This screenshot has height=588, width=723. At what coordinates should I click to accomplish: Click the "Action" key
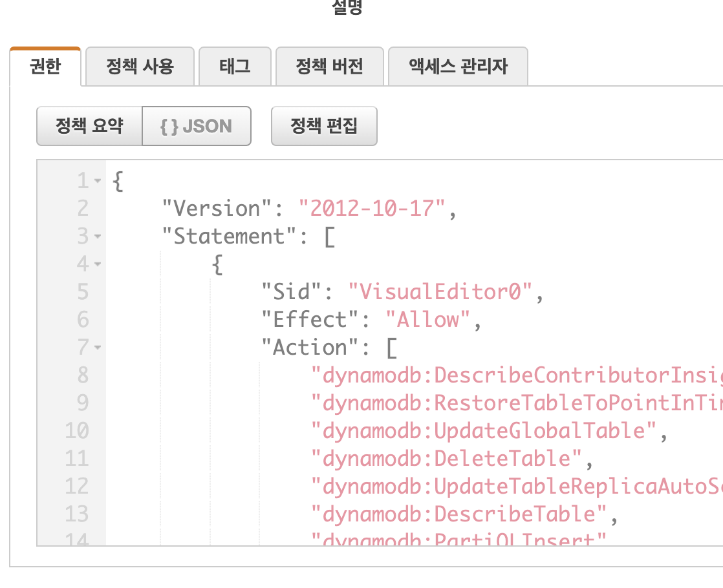[310, 348]
